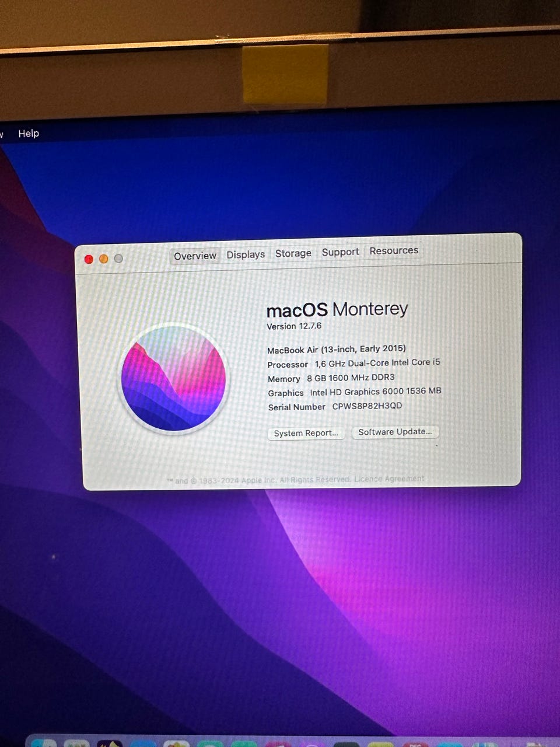Viewport: 560px width, 747px height.
Task: Switch to the Resources tab
Action: tap(394, 250)
